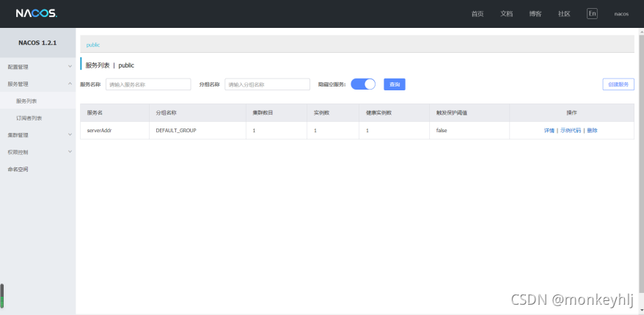Expand the 权限控制 menu chevron
Viewport: 644px width, 315px height.
70,152
